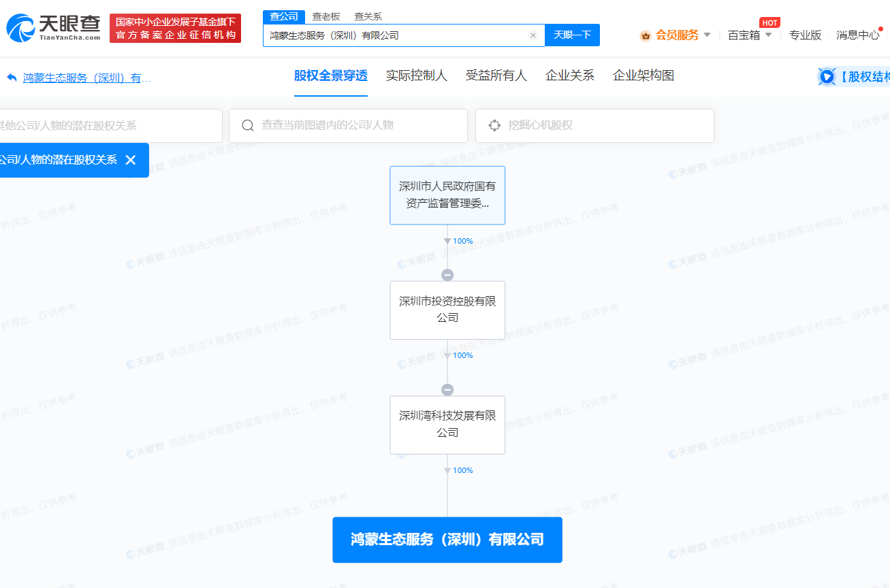The width and height of the screenshot is (890, 588).
Task: Switch to the 股权全景穿透 tab
Action: [x=331, y=76]
